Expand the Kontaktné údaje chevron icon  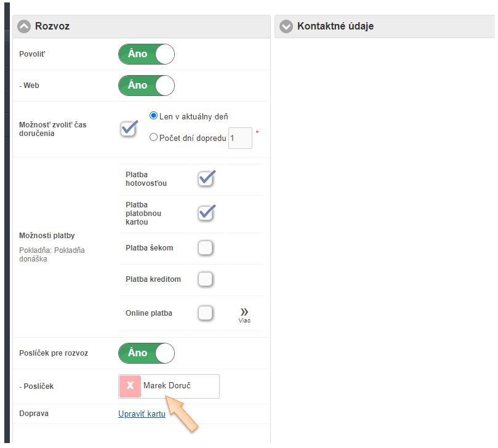tap(286, 26)
